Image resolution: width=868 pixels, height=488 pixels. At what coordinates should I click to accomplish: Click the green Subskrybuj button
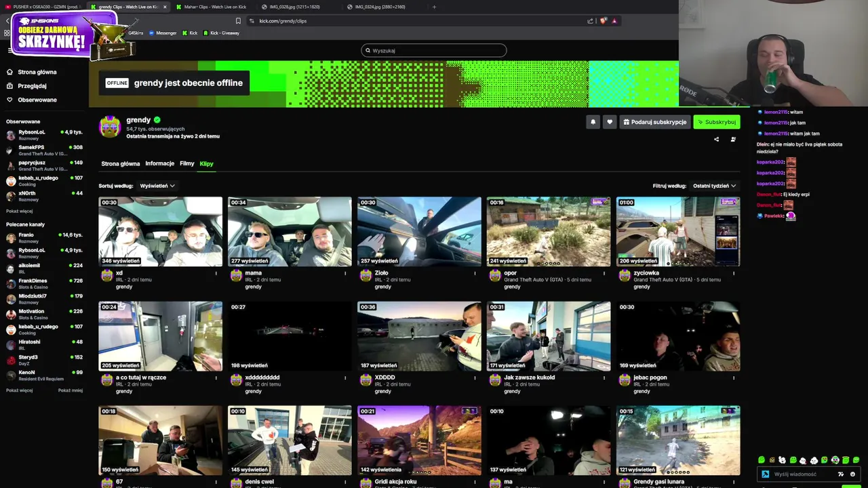[x=716, y=122]
